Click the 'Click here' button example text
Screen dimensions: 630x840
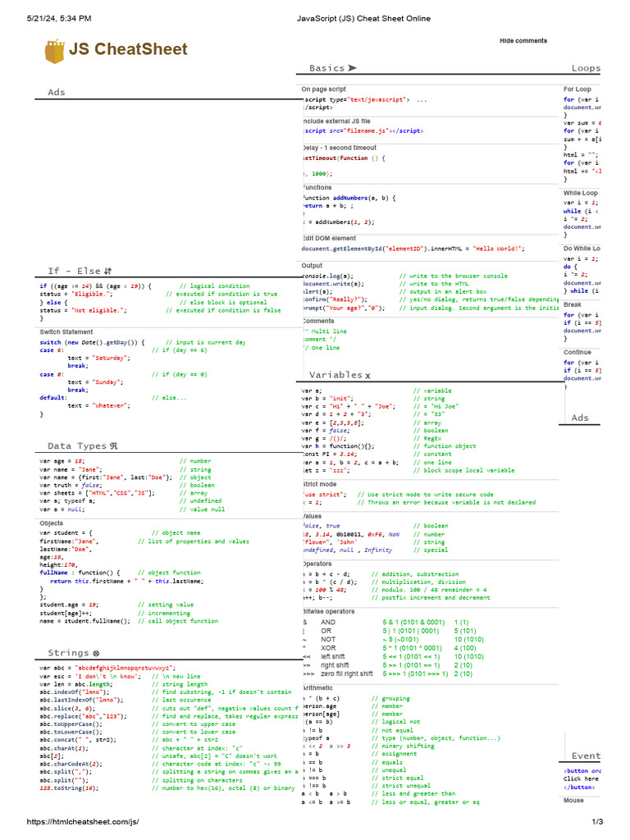pyautogui.click(x=582, y=779)
